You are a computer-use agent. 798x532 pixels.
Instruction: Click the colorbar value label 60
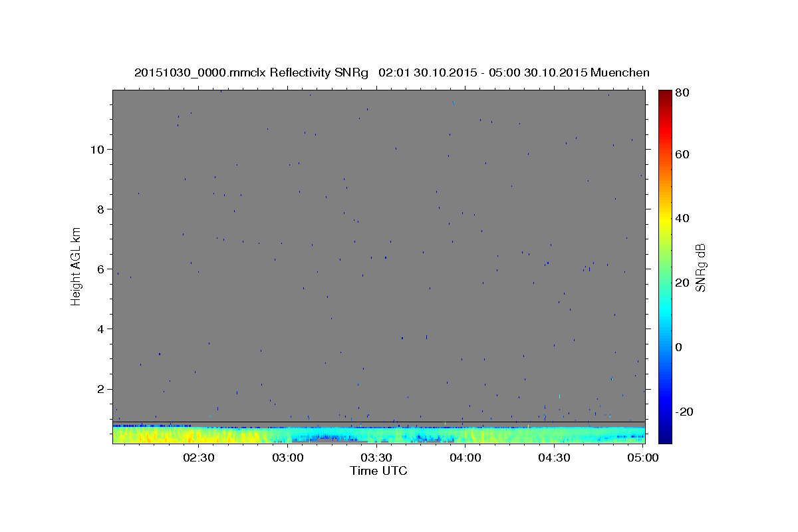click(682, 154)
